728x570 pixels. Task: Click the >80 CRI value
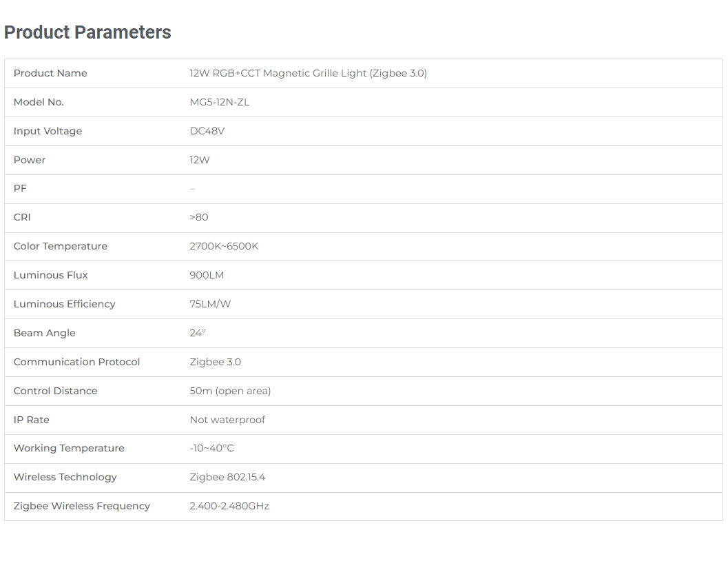[x=199, y=217]
